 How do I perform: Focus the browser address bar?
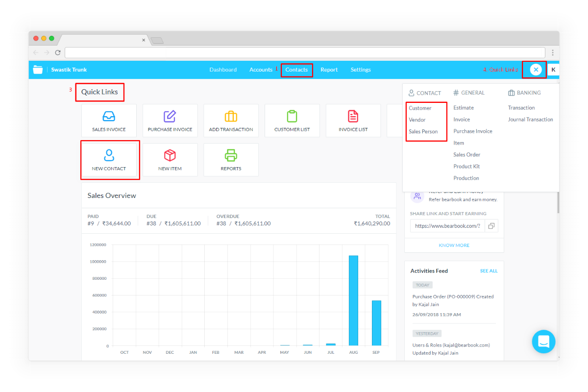point(305,52)
